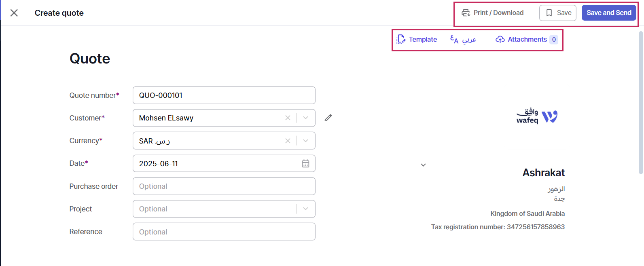Viewport: 644px width, 266px height.
Task: Expand the Currency dropdown
Action: coord(306,141)
